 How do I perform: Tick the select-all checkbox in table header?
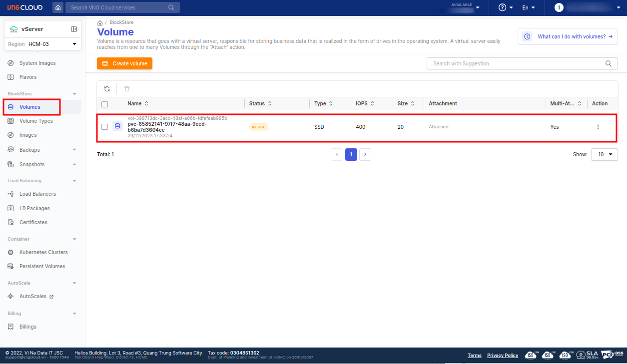[x=104, y=104]
